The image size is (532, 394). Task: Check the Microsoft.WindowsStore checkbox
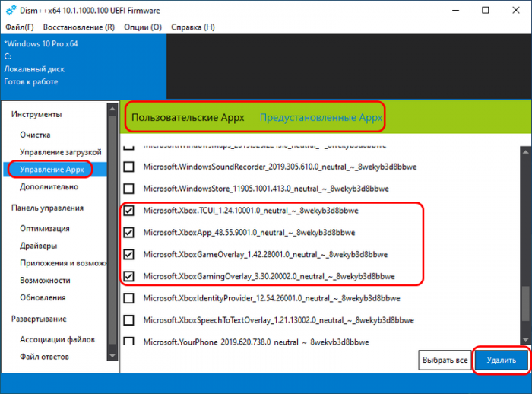tap(128, 189)
